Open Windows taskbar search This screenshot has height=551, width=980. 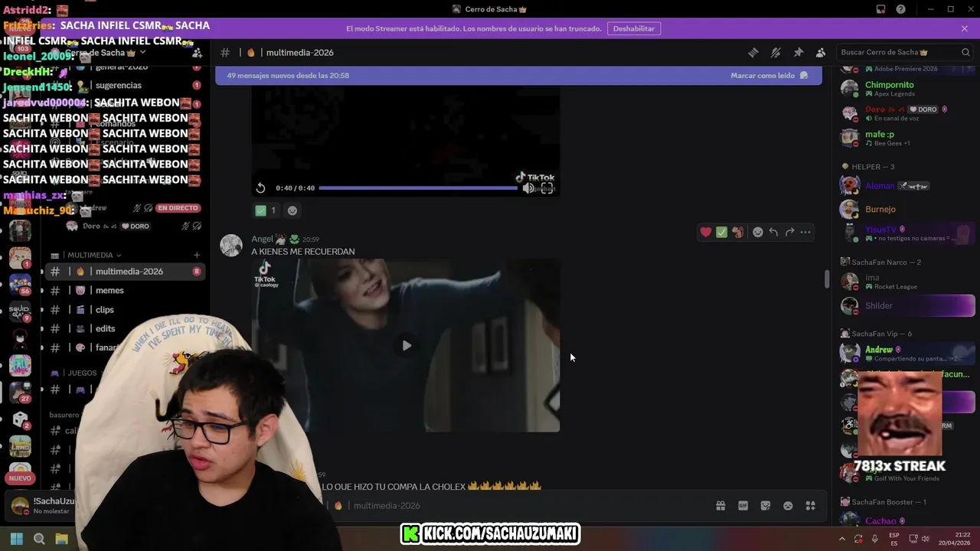click(39, 539)
